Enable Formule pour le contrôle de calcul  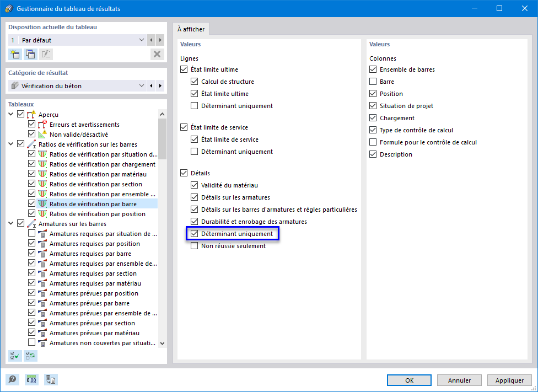tap(373, 142)
